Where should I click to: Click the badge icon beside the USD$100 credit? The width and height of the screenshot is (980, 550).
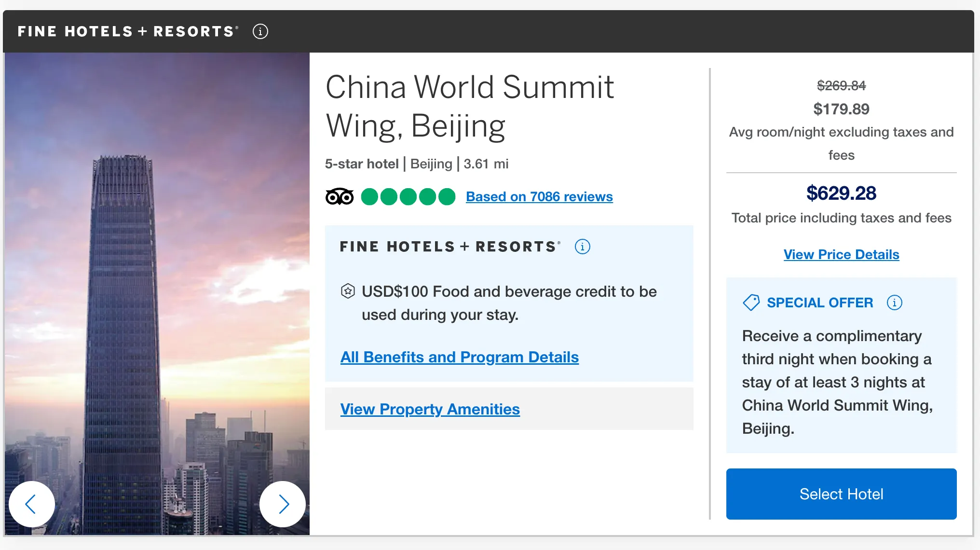click(x=348, y=291)
